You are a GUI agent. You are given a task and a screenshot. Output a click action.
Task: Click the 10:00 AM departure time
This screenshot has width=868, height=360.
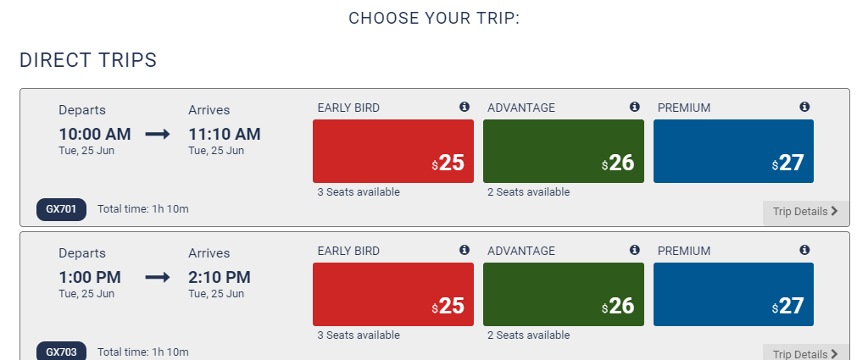coord(95,135)
